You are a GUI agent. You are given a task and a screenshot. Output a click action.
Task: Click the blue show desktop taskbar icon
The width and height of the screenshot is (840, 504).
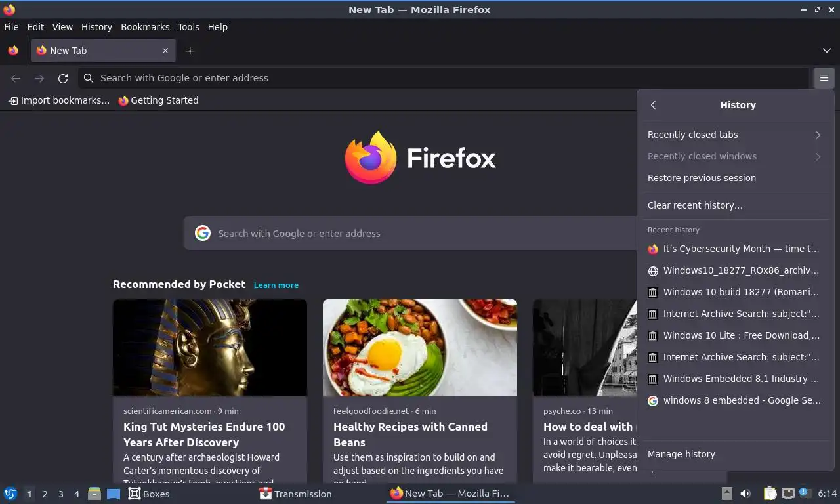[x=113, y=493]
